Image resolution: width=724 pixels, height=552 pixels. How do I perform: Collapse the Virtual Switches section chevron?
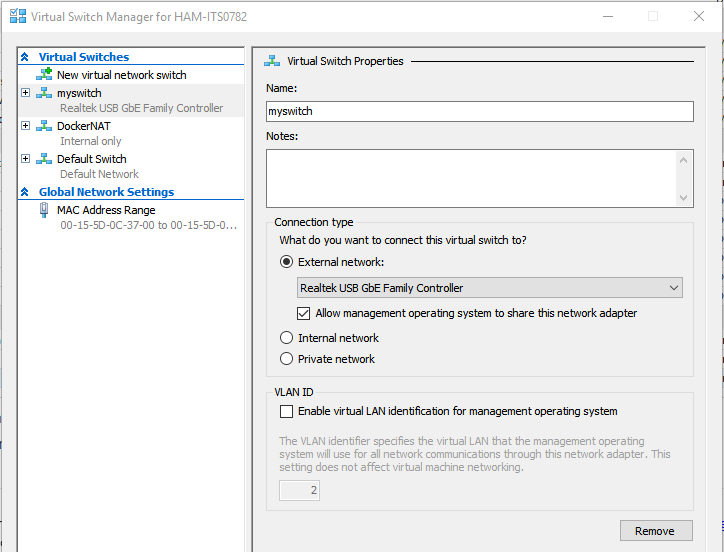coord(25,57)
